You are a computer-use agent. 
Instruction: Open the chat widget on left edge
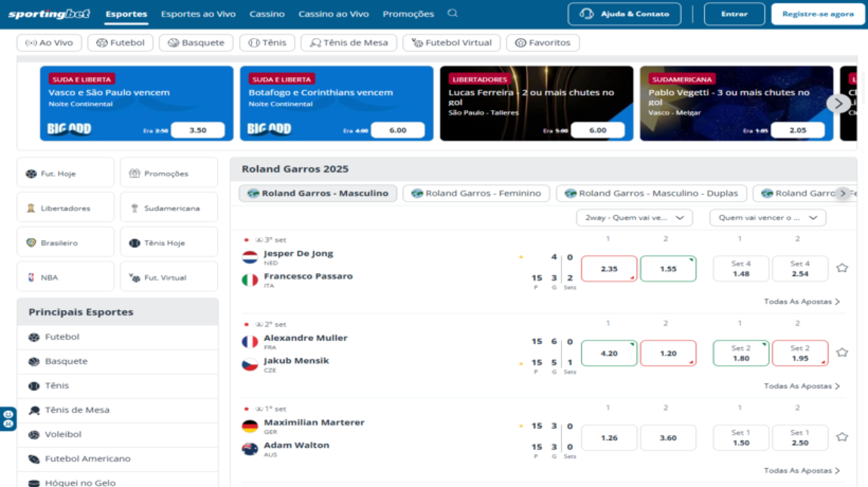9,419
